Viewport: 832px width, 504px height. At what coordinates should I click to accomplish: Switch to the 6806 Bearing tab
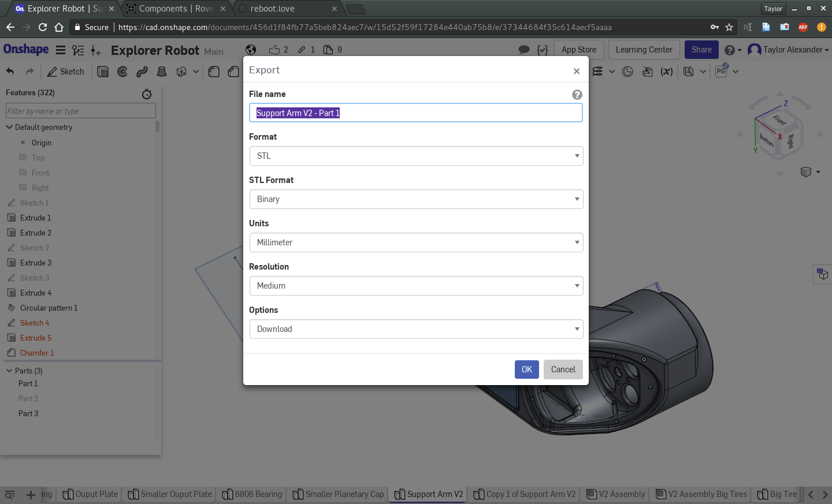point(252,494)
